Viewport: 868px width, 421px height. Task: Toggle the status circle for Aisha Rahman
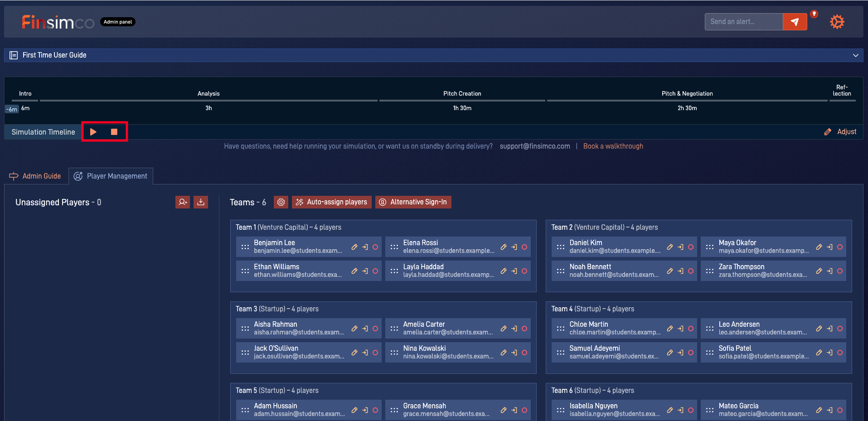(375, 329)
